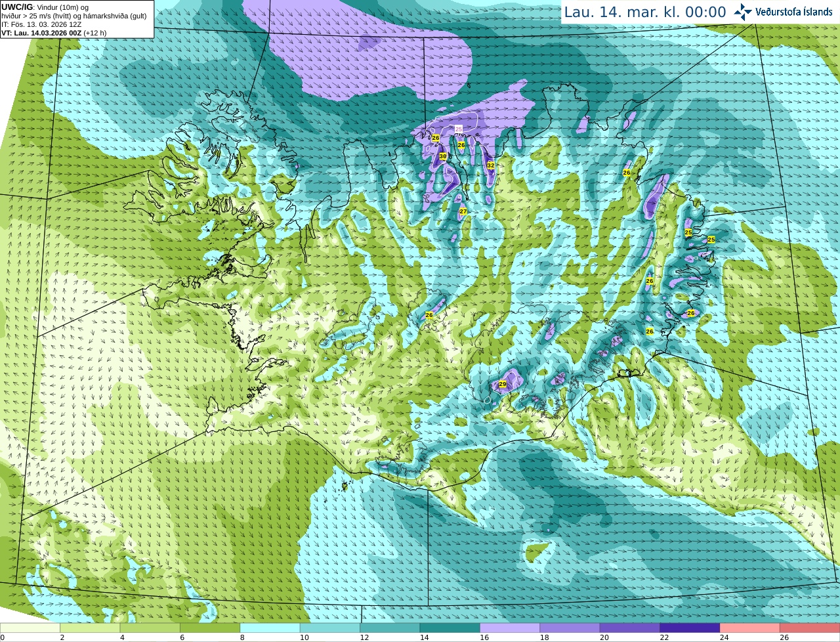Click the yellow gust label 30
The image size is (840, 642).
(443, 156)
